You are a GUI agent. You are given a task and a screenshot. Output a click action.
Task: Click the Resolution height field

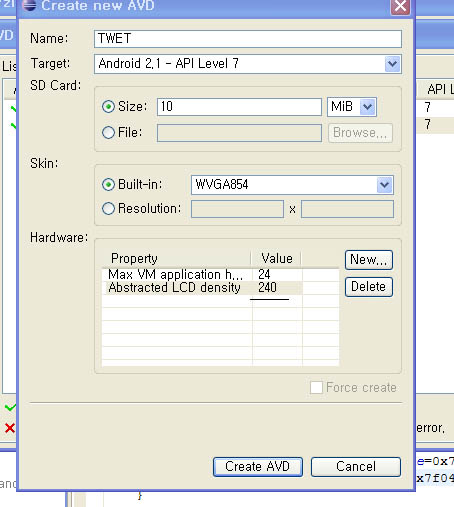347,209
